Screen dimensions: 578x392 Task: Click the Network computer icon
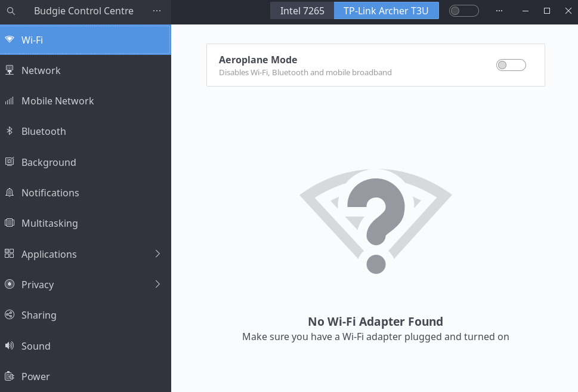pyautogui.click(x=10, y=70)
